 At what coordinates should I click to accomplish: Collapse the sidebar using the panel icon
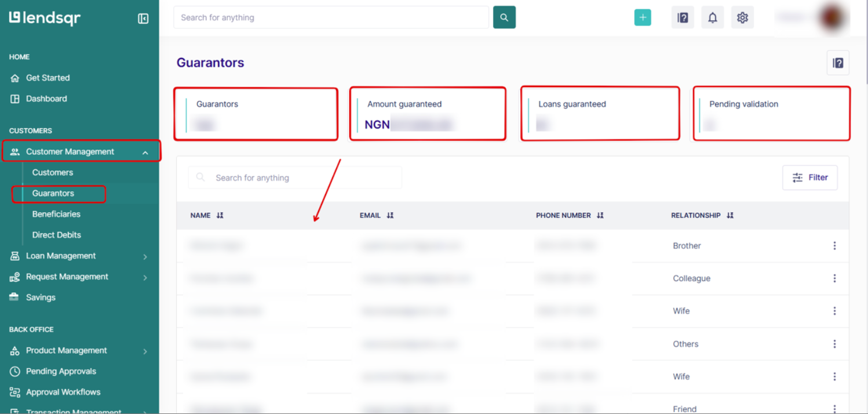(143, 19)
